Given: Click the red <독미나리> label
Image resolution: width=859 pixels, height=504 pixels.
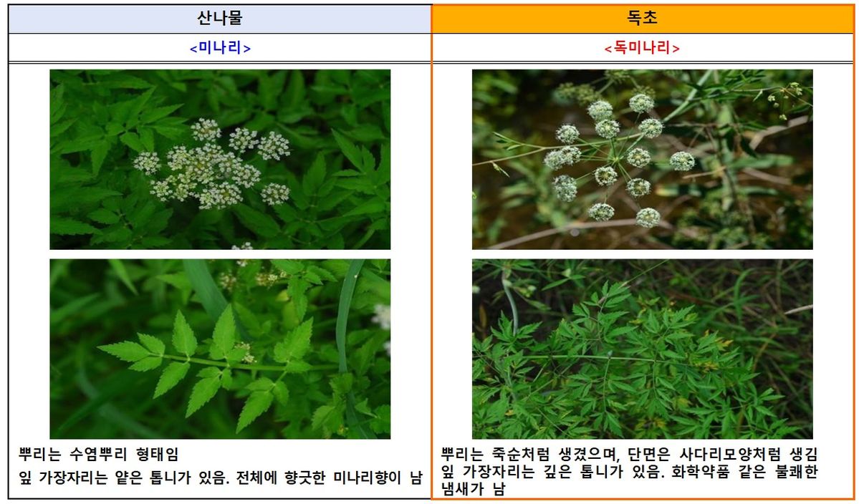Looking at the screenshot, I should point(642,48).
